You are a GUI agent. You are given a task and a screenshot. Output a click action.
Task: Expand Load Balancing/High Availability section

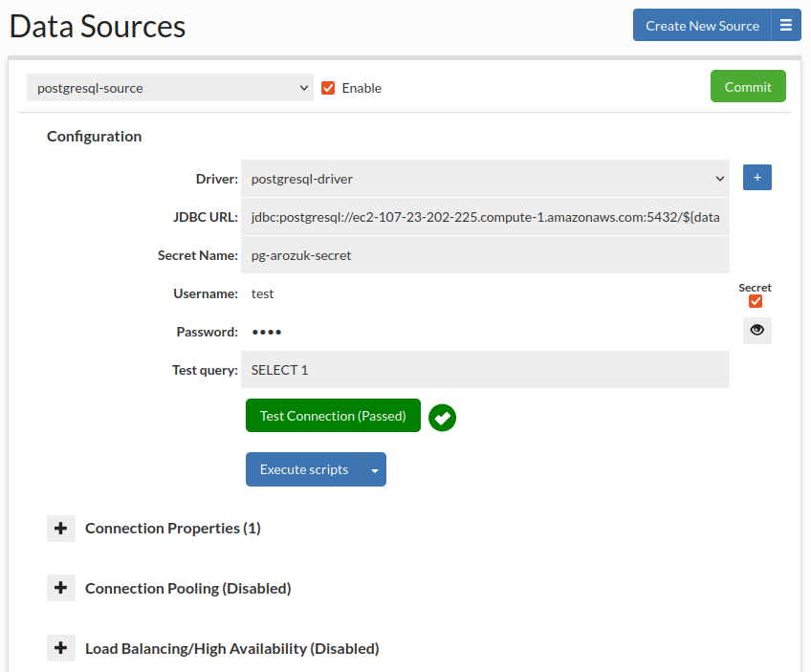click(x=61, y=648)
